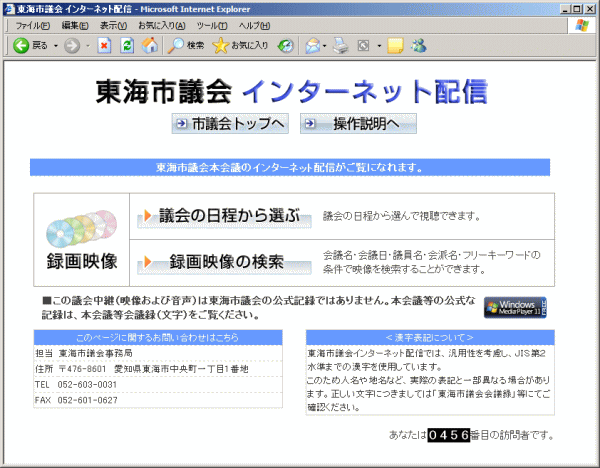Click このページに関するお問い合わせはこちら header
Screen dimensions: 600x468
[x=158, y=338]
